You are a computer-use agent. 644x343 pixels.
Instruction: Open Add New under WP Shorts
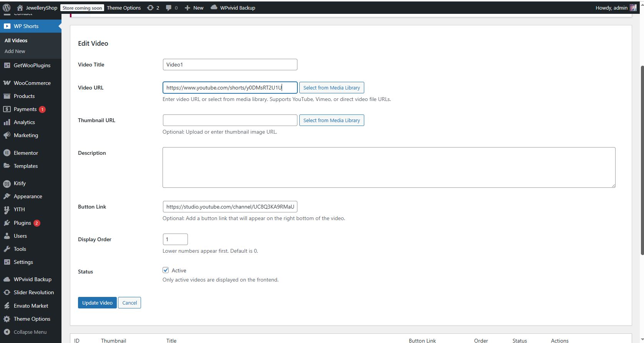[15, 51]
